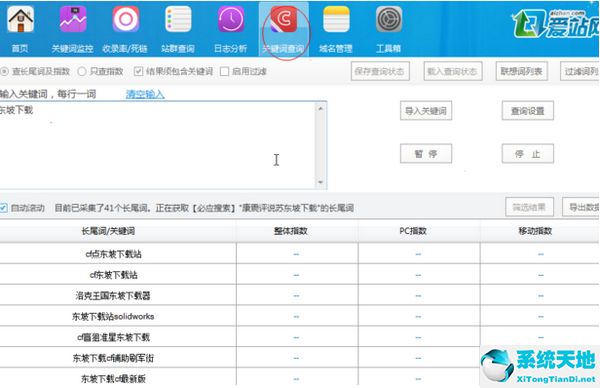
Task: Click 暂停 pause button
Action: 426,154
